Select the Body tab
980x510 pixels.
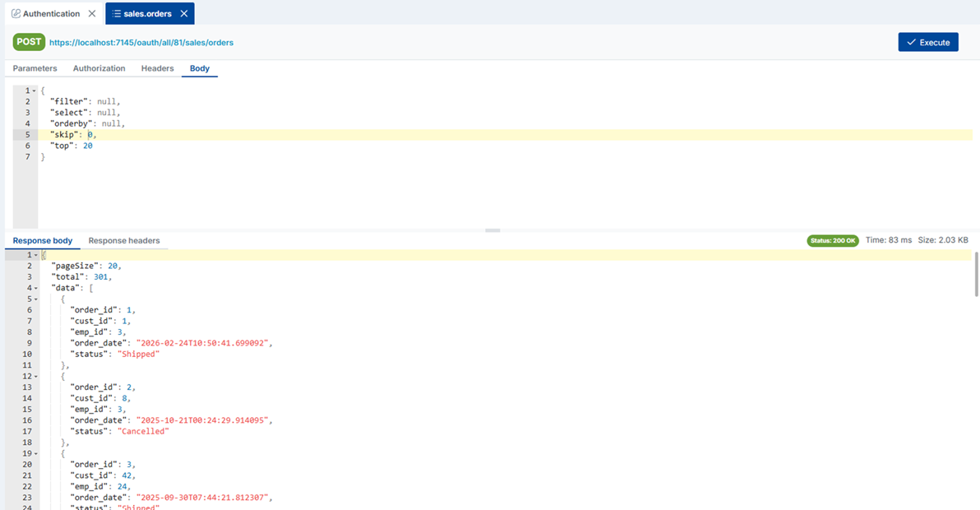coord(199,68)
